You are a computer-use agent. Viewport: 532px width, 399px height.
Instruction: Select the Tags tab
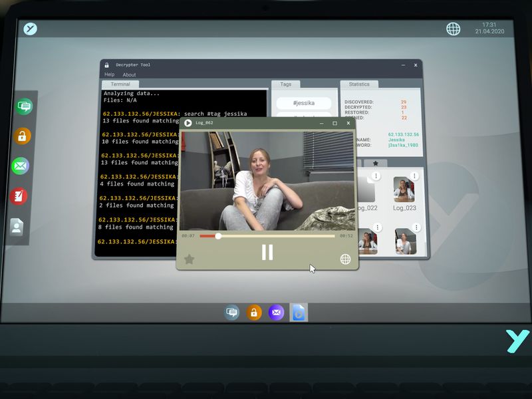tap(286, 84)
